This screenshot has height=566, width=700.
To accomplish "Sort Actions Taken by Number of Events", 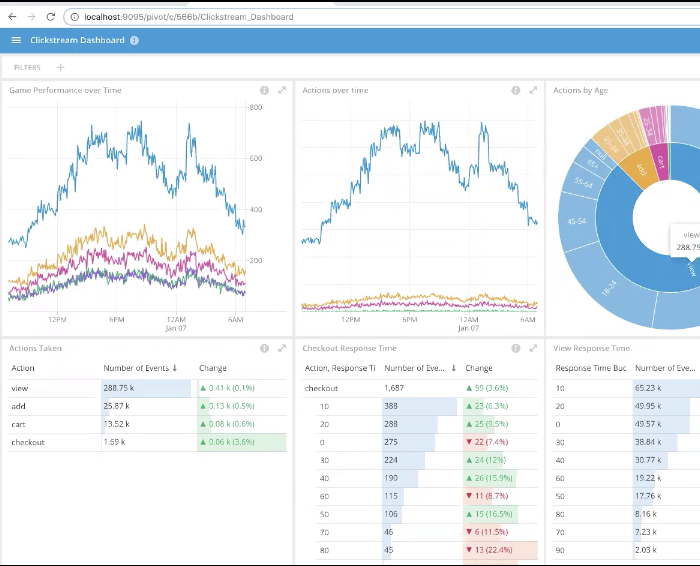I will (142, 368).
